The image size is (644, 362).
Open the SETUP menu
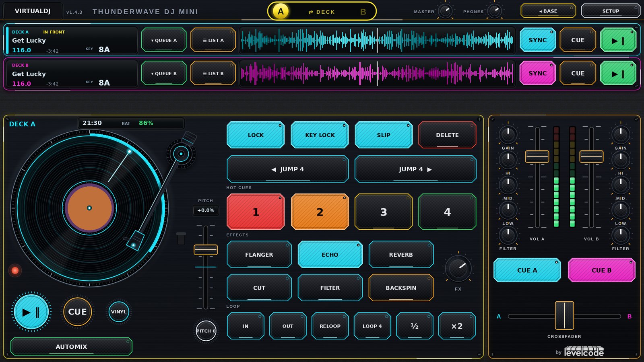point(611,11)
